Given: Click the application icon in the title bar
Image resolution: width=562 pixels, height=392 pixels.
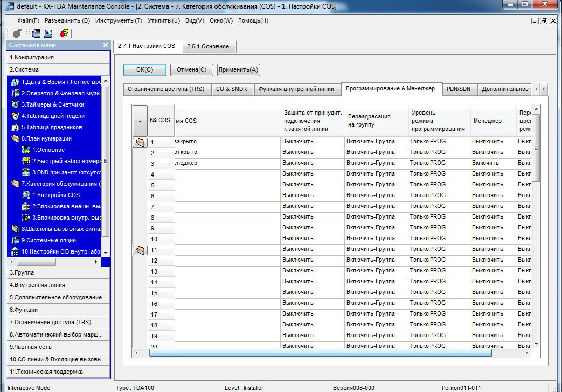Looking at the screenshot, I should [x=10, y=6].
